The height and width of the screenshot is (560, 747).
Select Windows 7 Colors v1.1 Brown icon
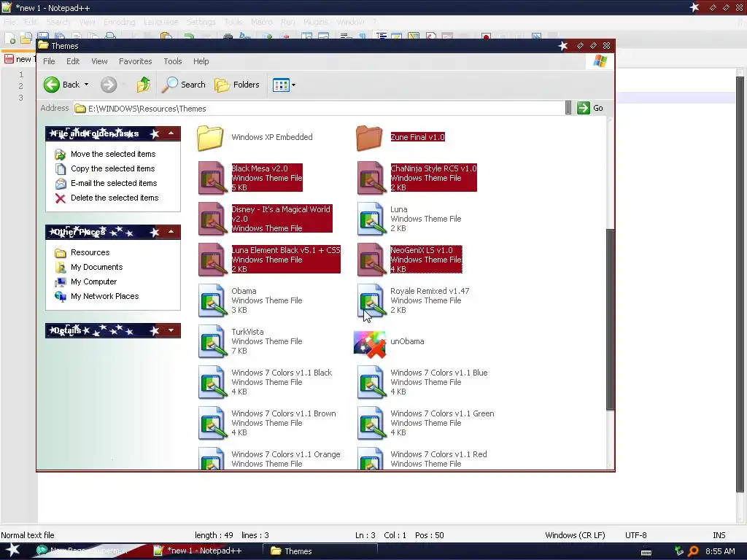tap(212, 424)
